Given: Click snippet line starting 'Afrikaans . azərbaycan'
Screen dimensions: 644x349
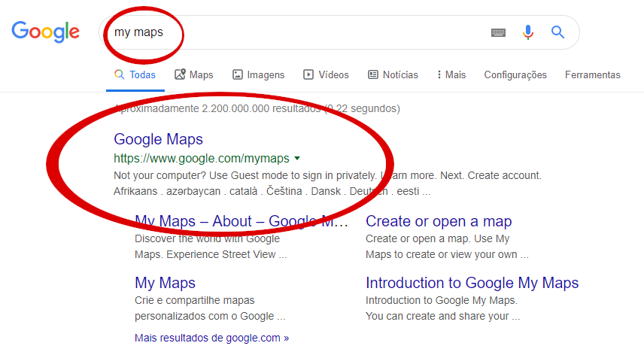Looking at the screenshot, I should pos(272,191).
